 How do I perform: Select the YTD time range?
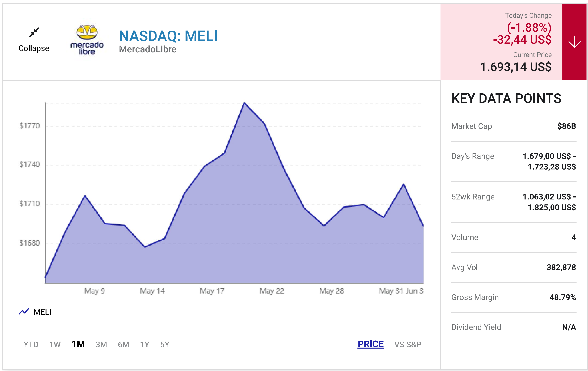[x=31, y=344]
